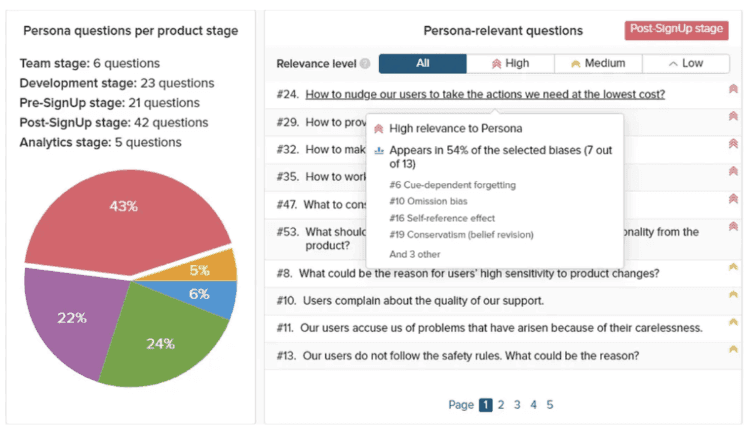756x428 pixels.
Task: Click high relevance icon beside question #29
Action: click(735, 117)
